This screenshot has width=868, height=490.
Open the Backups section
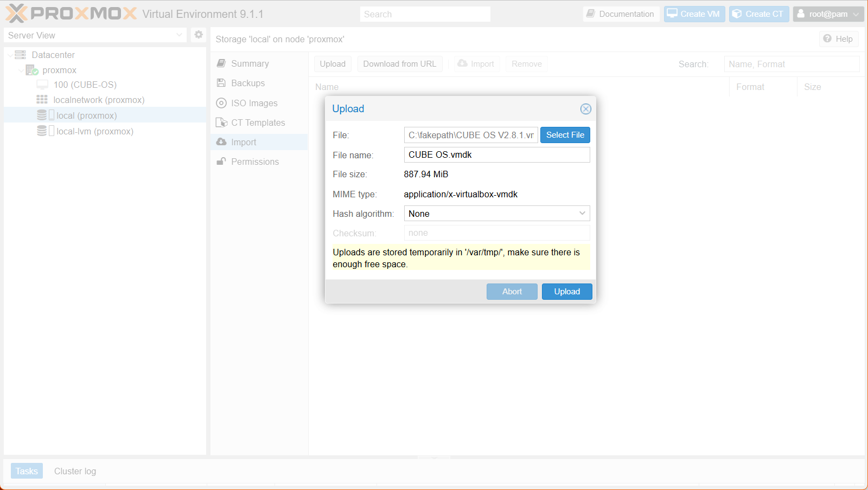247,83
